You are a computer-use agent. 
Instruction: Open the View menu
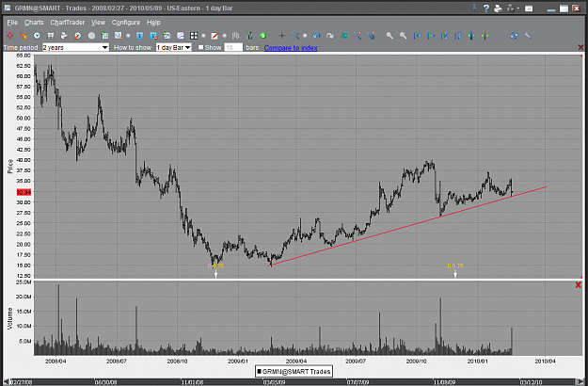[98, 23]
